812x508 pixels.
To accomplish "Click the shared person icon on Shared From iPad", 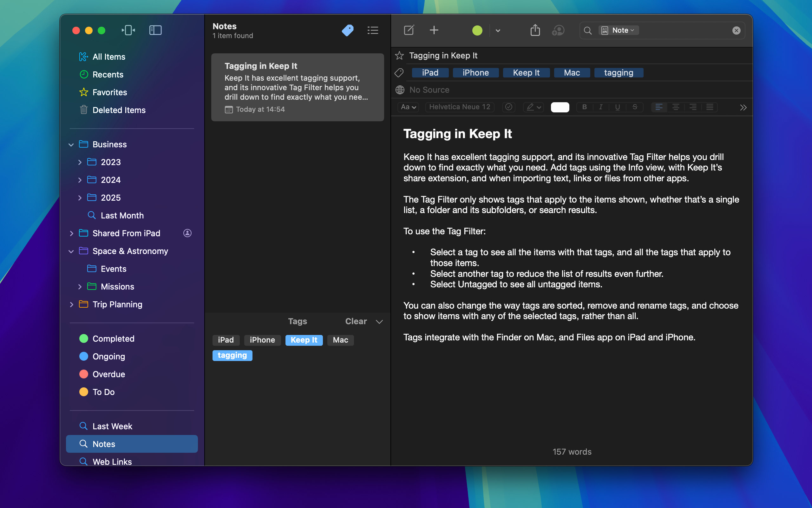I will click(187, 233).
